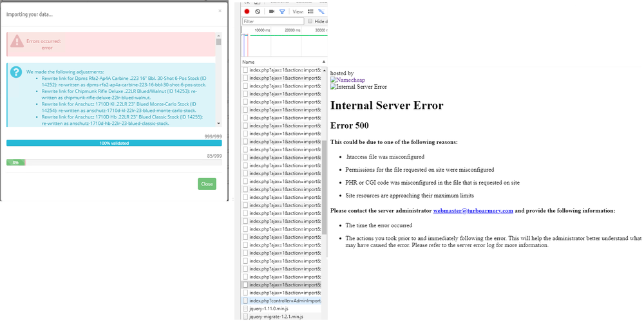Toggle the overview waterfall view icon
Screen dimensions: 644x325
tap(321, 12)
